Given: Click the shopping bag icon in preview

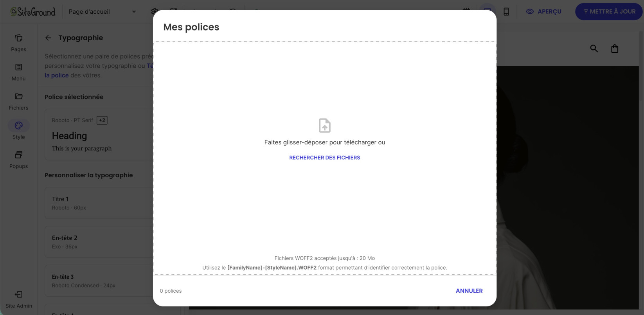Looking at the screenshot, I should click(615, 49).
